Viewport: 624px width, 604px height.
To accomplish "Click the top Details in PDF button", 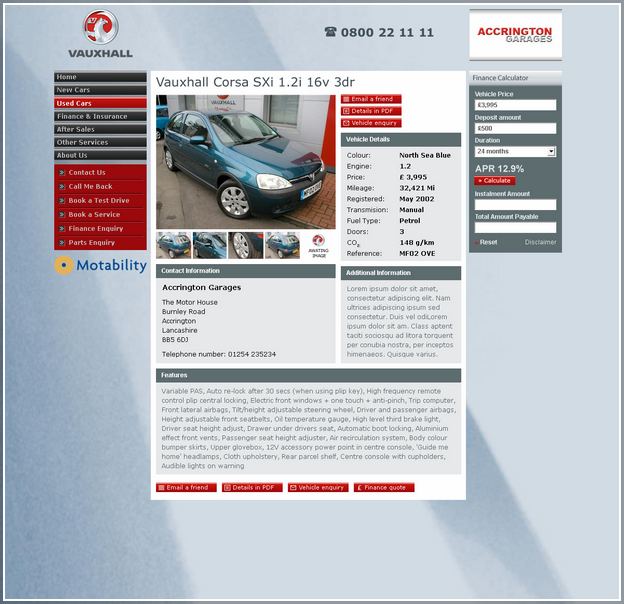I will point(371,111).
